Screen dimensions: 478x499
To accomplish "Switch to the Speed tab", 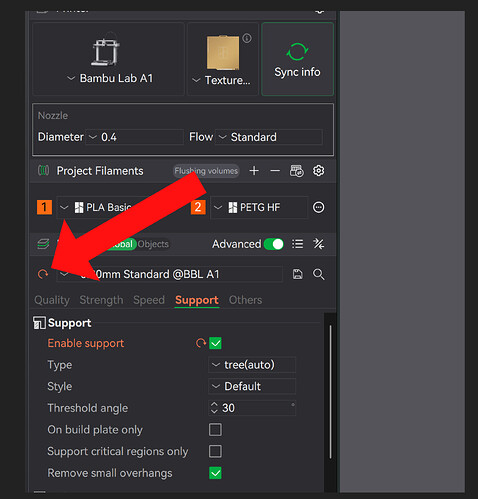I will pos(149,300).
